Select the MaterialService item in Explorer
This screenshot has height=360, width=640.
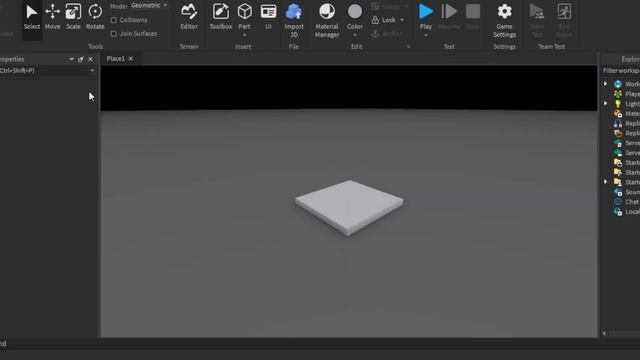point(627,113)
